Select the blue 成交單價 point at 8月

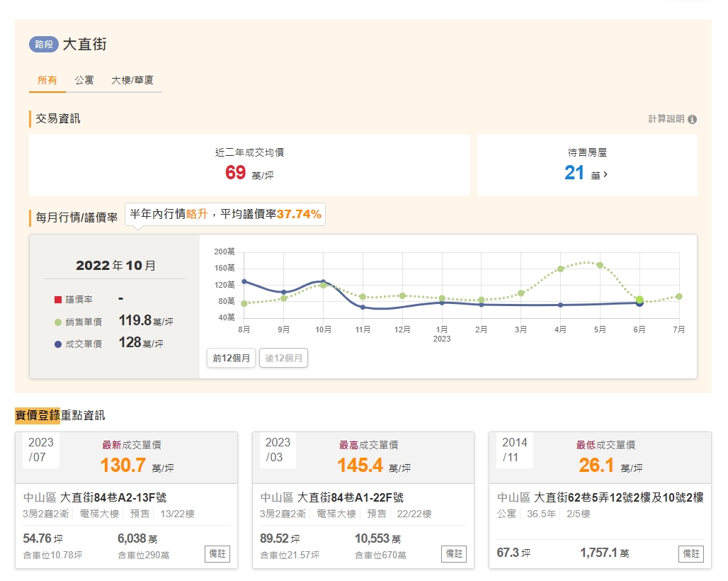[244, 281]
